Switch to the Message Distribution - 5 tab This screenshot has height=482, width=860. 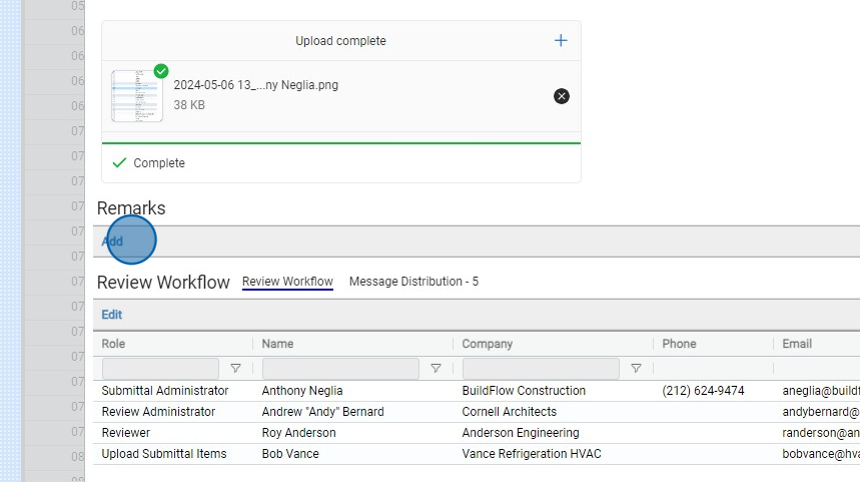point(413,282)
